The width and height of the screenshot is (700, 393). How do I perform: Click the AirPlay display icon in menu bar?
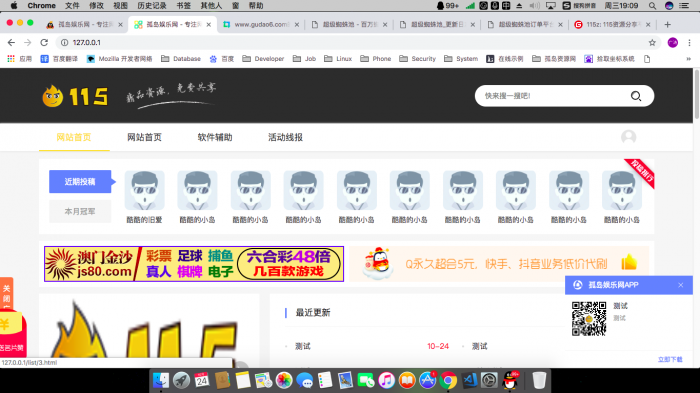[551, 5]
